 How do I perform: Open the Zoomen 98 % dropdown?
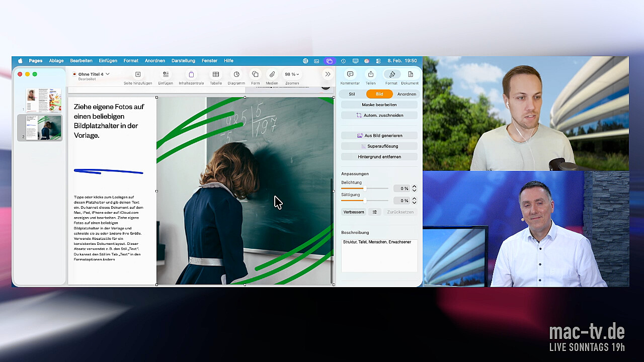(292, 74)
